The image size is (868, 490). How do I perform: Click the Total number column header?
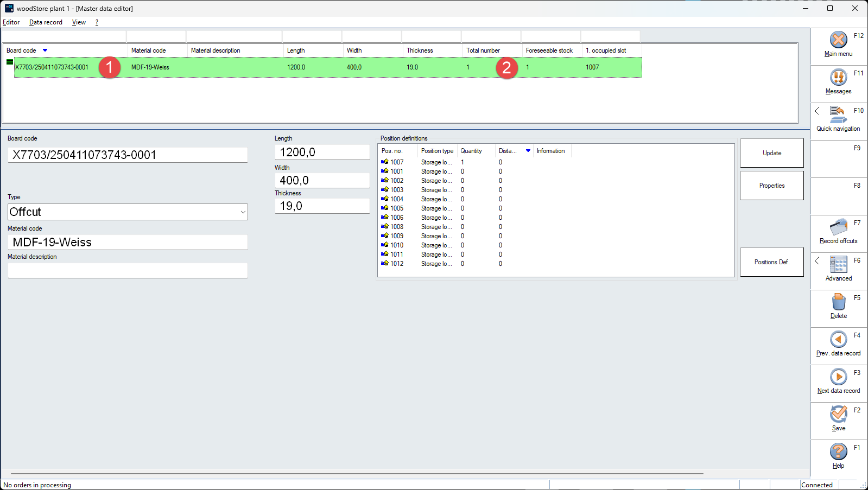(x=492, y=50)
